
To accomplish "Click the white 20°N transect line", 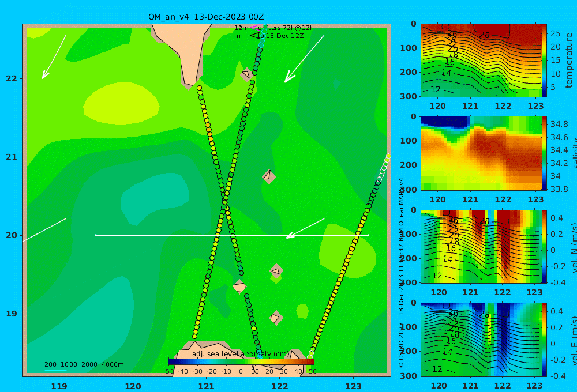I will tap(232, 235).
